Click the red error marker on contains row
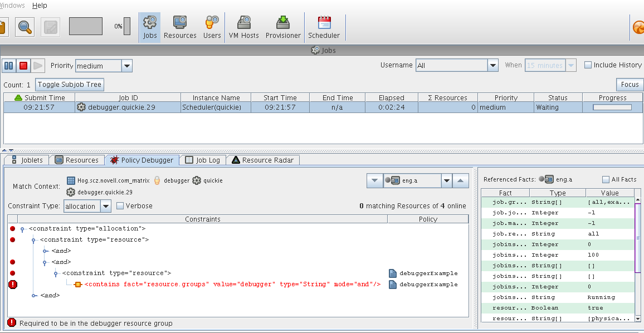Viewport: 644px width, 333px height. click(13, 284)
